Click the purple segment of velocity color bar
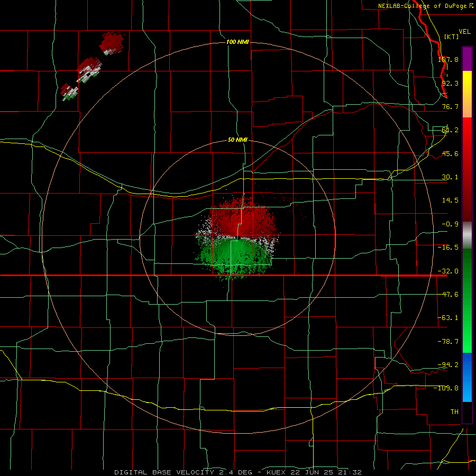Image resolution: width=476 pixels, height=476 pixels. click(467, 59)
